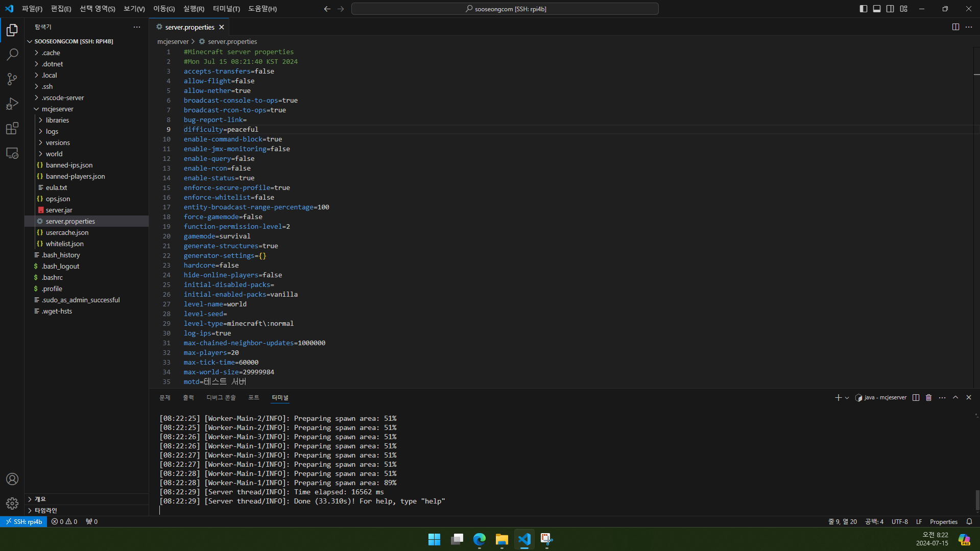Open the 편집(E) menu

pyautogui.click(x=61, y=9)
